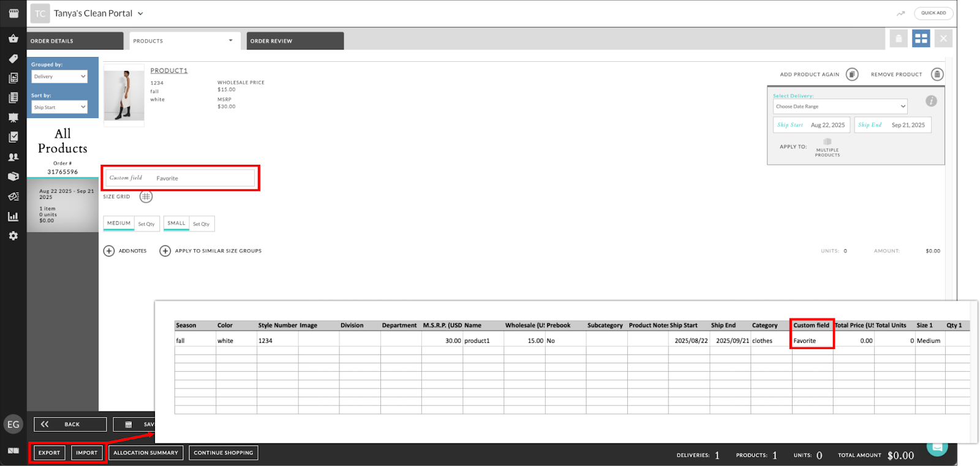The width and height of the screenshot is (980, 466).
Task: Click the Allocation Summary button
Action: point(146,453)
